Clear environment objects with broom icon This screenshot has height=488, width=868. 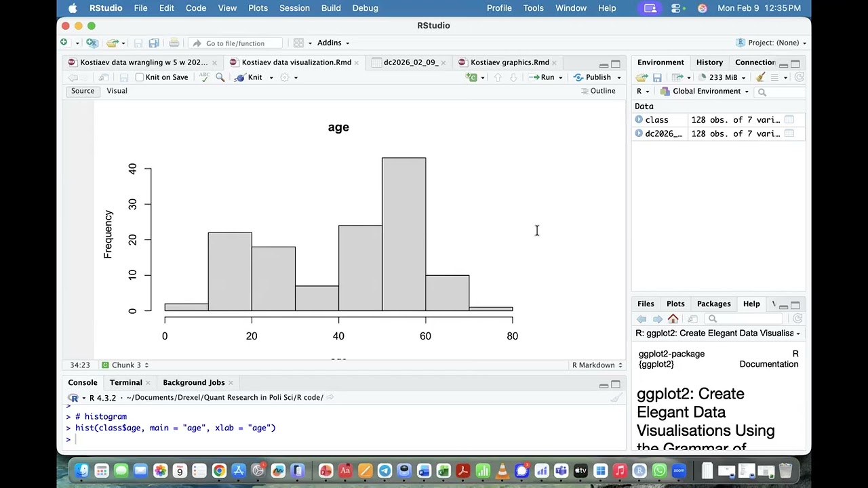tap(760, 77)
